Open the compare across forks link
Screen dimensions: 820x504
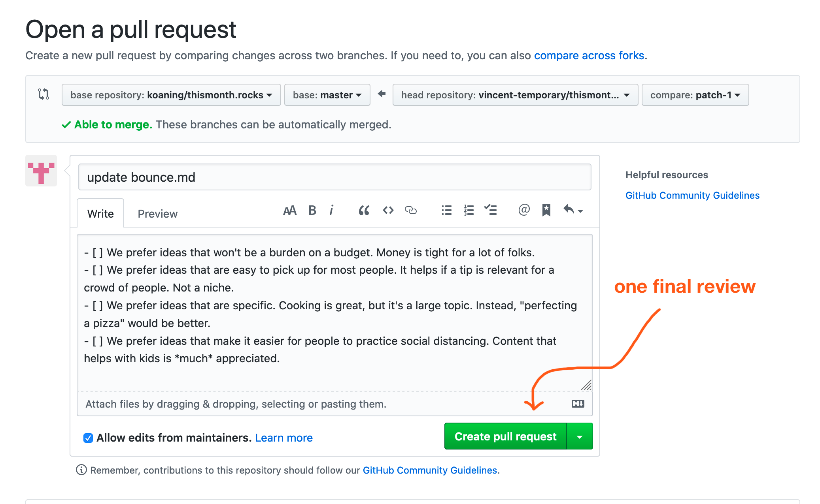pos(589,55)
